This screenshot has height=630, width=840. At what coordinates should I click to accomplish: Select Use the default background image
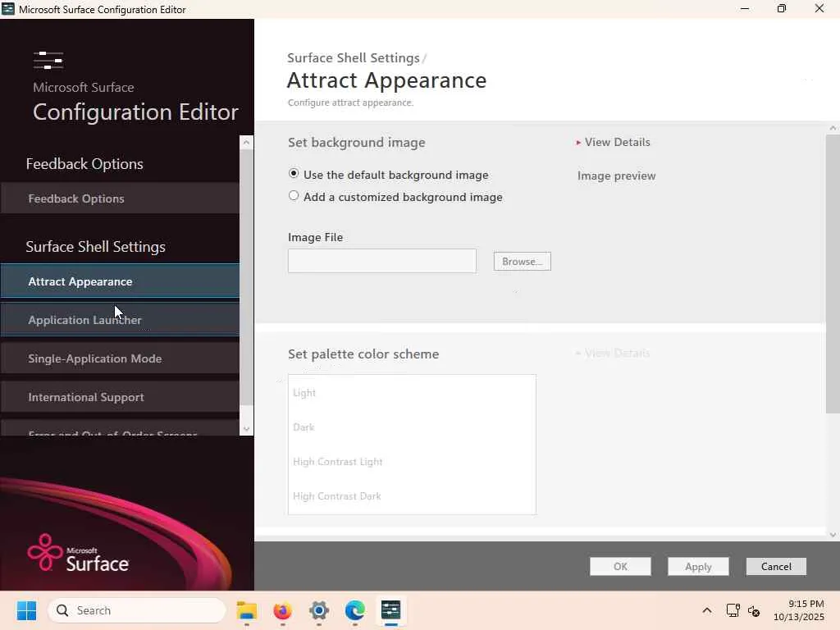tap(294, 174)
